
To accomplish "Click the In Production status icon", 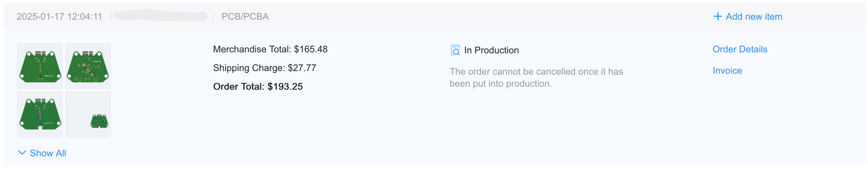I will 455,50.
